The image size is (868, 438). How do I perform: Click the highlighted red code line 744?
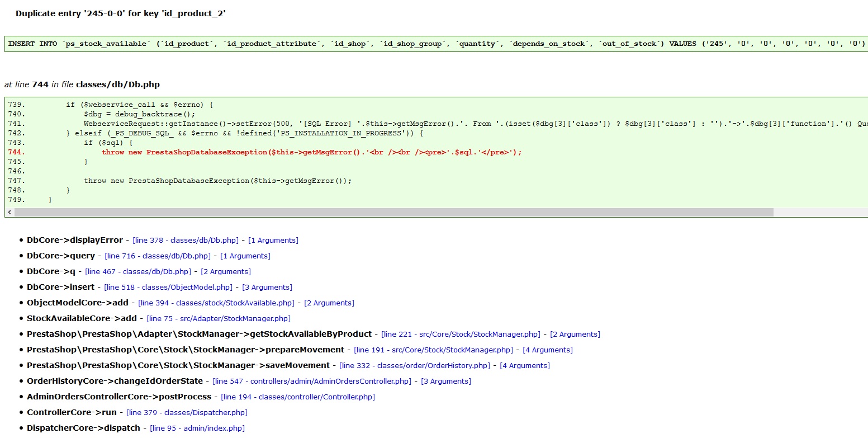point(312,152)
